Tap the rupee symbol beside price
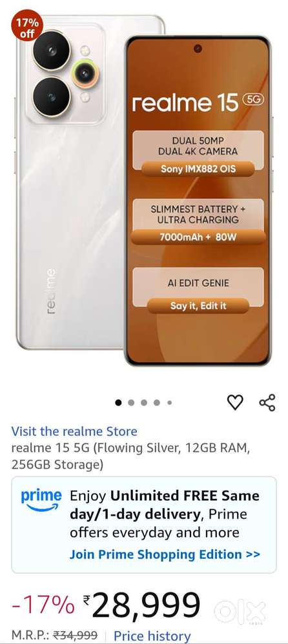 [x=87, y=600]
